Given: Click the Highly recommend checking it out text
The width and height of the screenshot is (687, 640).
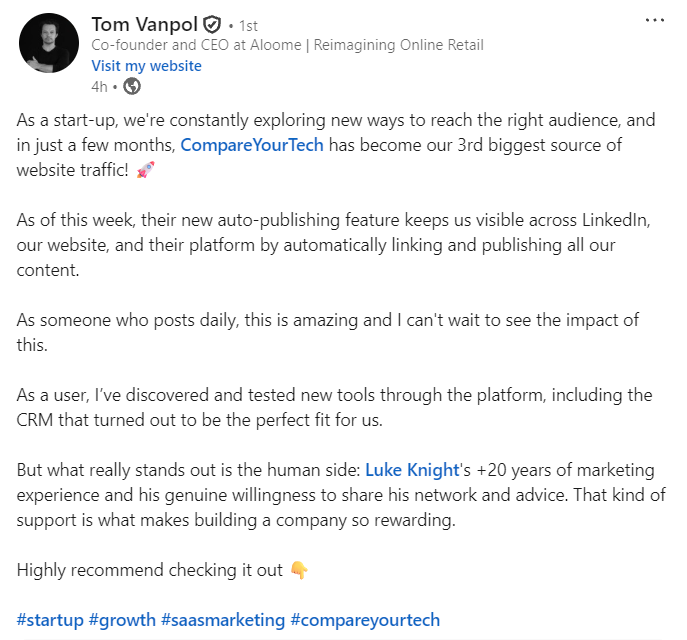Looking at the screenshot, I should click(150, 570).
